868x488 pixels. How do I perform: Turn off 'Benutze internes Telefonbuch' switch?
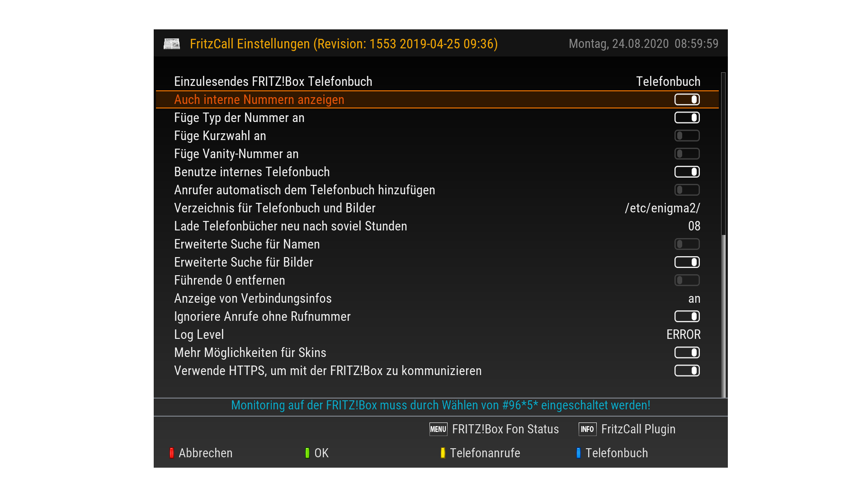coord(687,172)
